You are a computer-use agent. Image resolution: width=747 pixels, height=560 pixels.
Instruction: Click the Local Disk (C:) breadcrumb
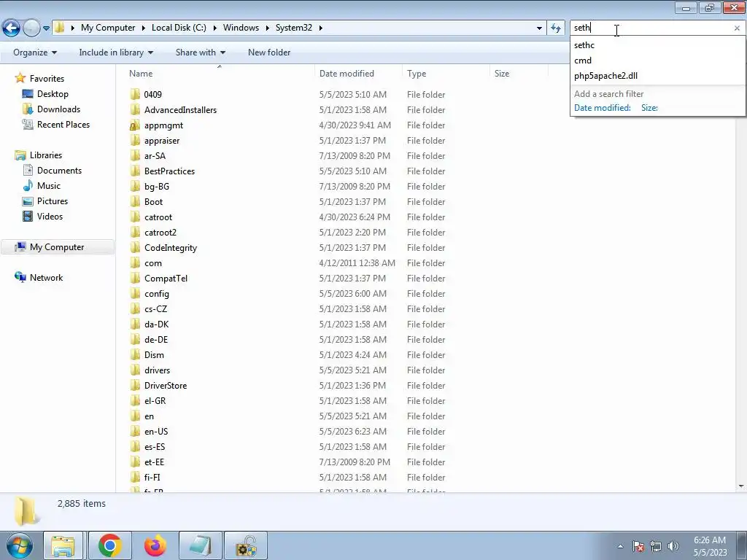[x=179, y=28]
